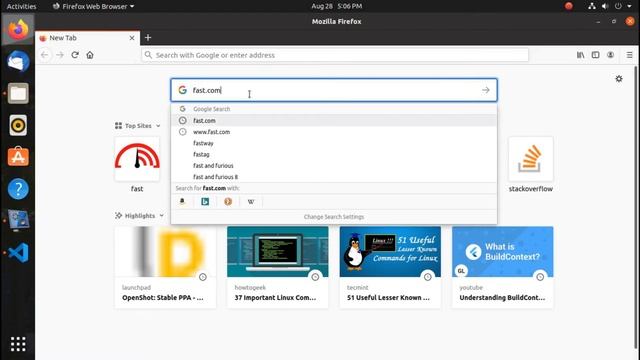
Task: Click the Firefox icon in dock
Action: point(18,30)
